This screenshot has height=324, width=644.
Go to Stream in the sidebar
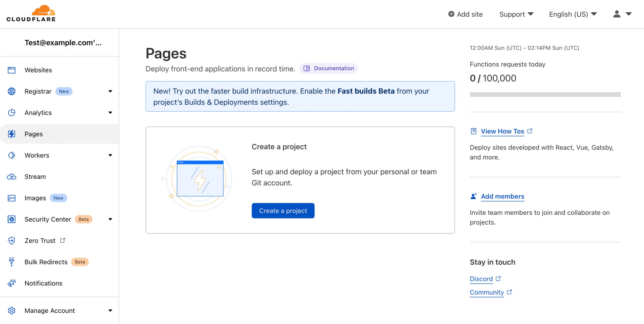(59, 177)
